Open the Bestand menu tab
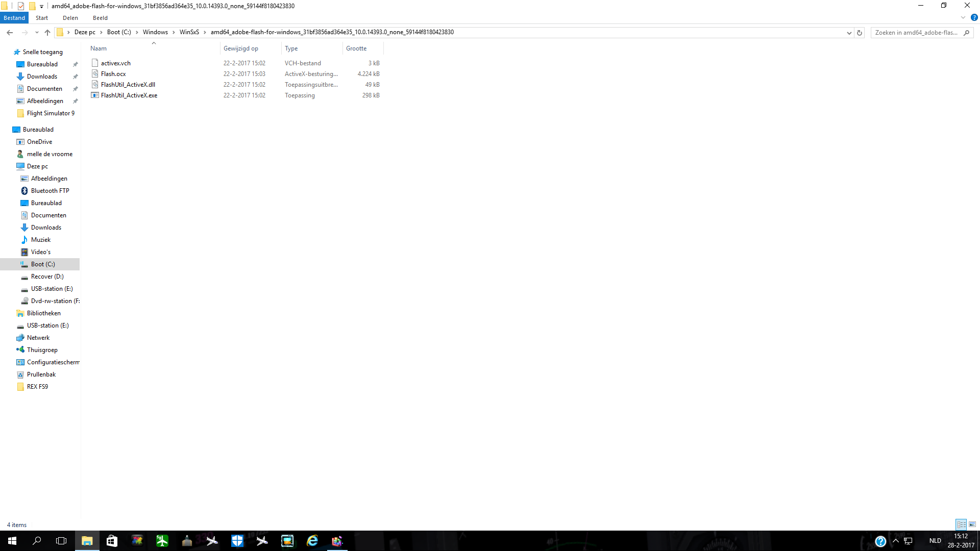This screenshot has width=980, height=551. pos(14,18)
